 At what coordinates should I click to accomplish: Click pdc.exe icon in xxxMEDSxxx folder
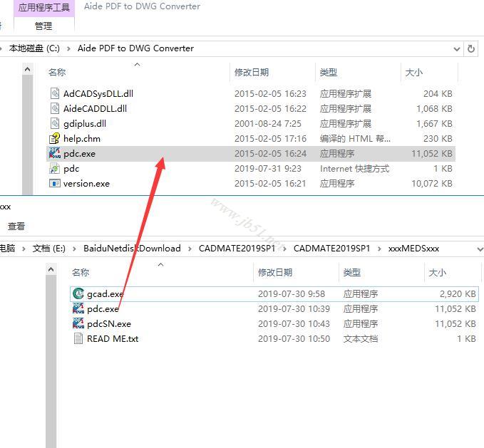click(78, 308)
